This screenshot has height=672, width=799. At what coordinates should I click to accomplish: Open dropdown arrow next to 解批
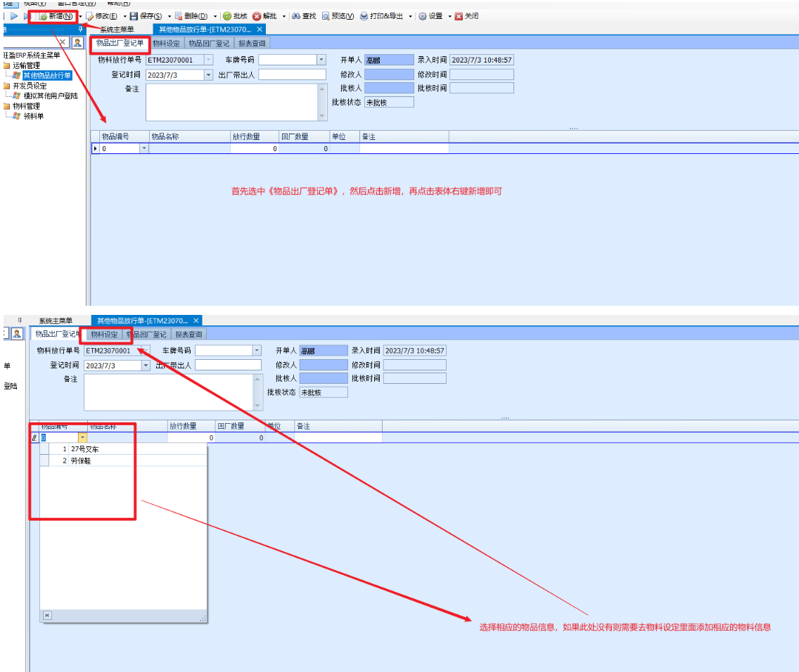(284, 17)
